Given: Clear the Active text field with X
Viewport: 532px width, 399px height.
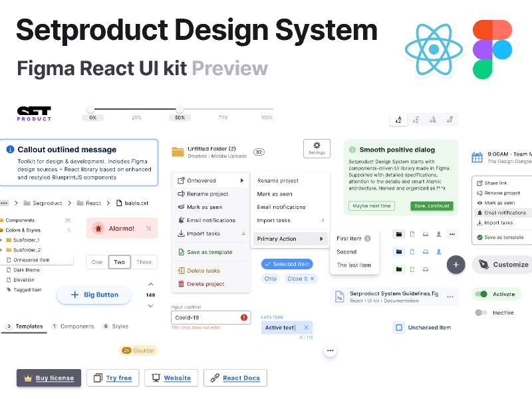Looking at the screenshot, I should point(306,327).
